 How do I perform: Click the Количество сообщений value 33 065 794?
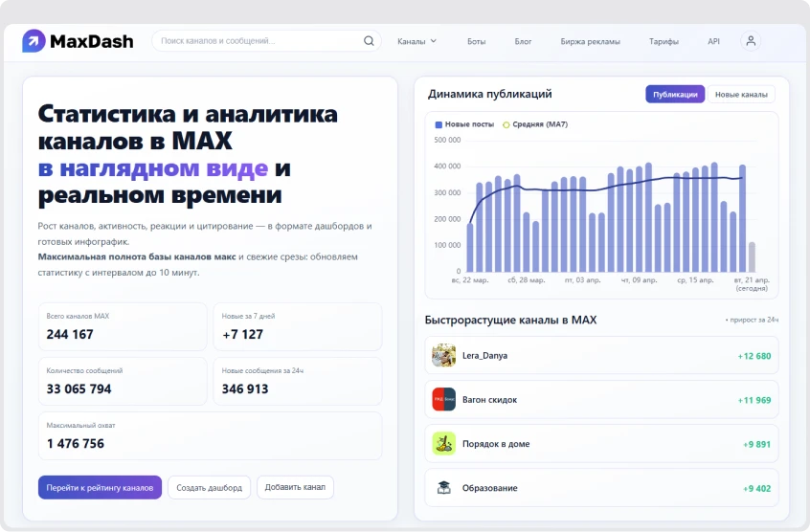[79, 389]
